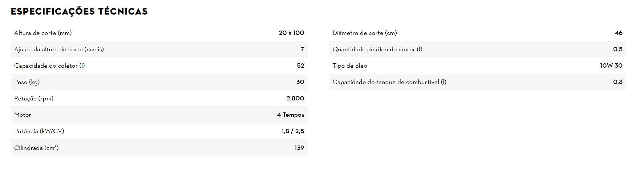Select the "Peso (kg)" label
644x171 pixels.
[x=27, y=82]
